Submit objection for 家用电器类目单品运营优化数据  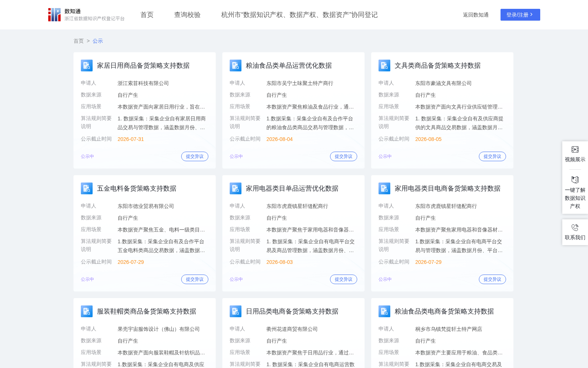(344, 279)
